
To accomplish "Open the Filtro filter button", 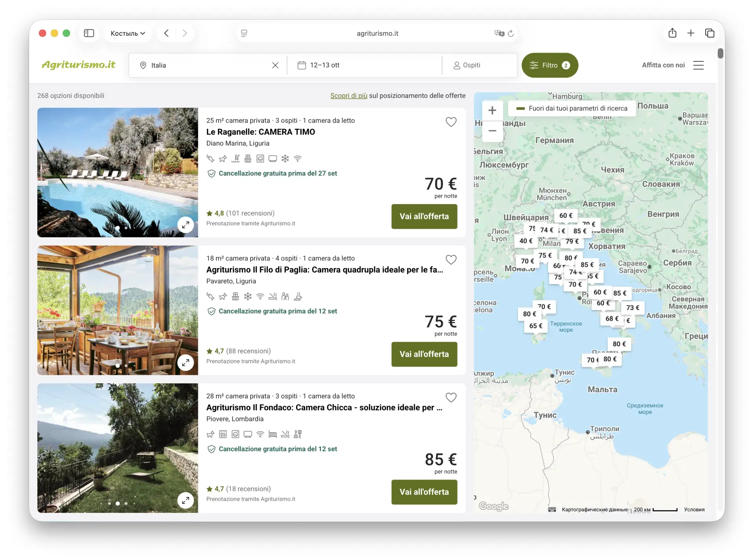I will coord(550,65).
